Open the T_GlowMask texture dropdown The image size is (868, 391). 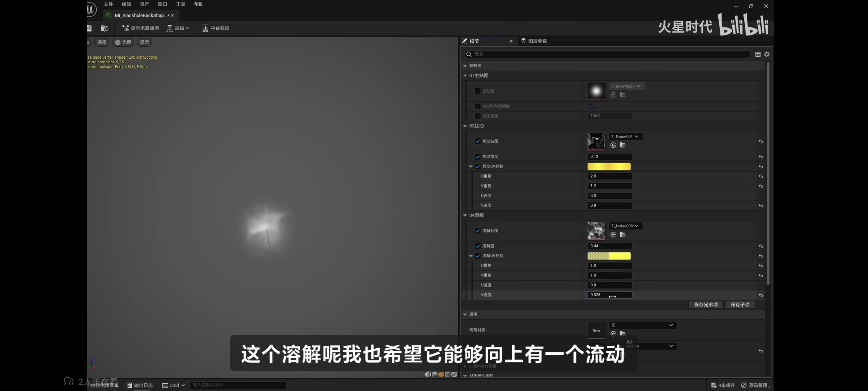626,86
